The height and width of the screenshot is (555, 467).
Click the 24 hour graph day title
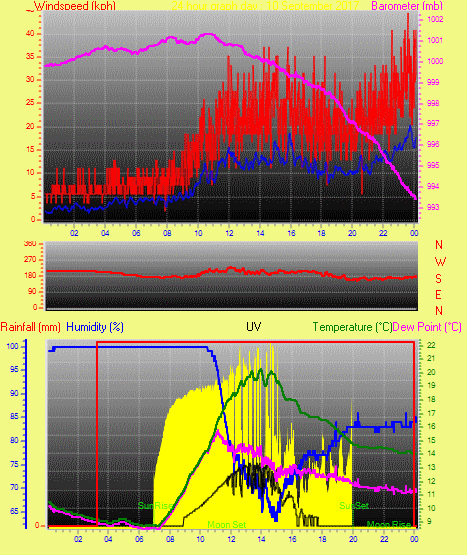pos(265,6)
